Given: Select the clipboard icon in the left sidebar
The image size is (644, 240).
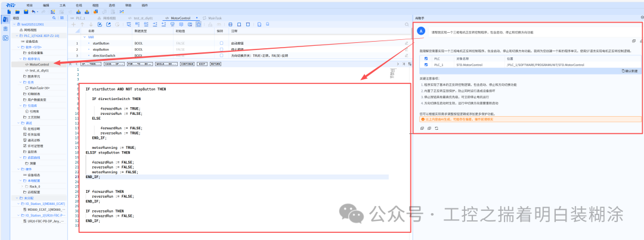Looking at the screenshot, I should (5, 29).
